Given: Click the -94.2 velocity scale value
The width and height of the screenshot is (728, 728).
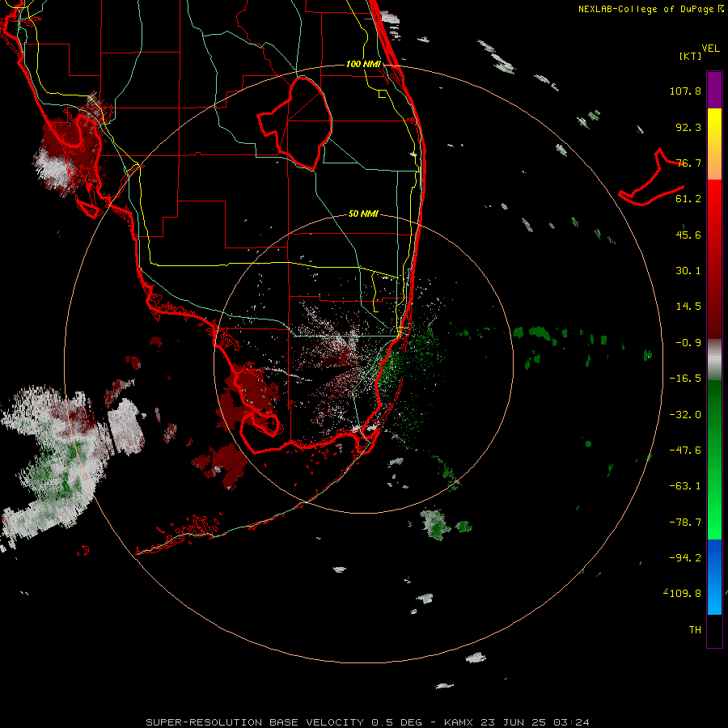Looking at the screenshot, I should [685, 558].
